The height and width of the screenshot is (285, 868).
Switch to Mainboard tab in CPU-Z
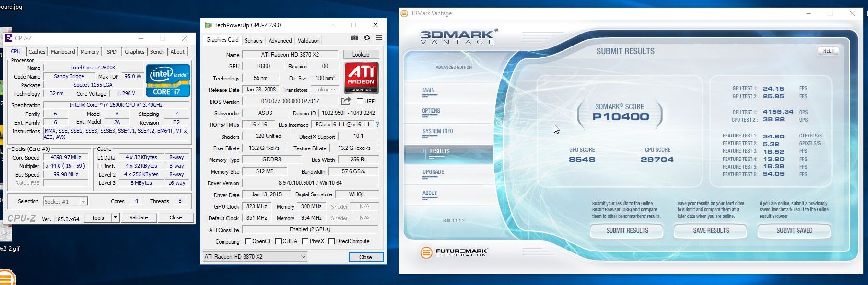click(x=63, y=52)
